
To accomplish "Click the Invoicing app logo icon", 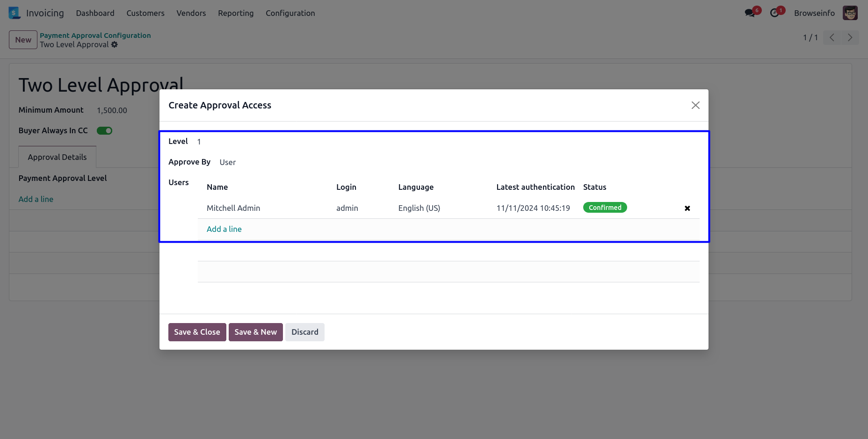I will (14, 13).
